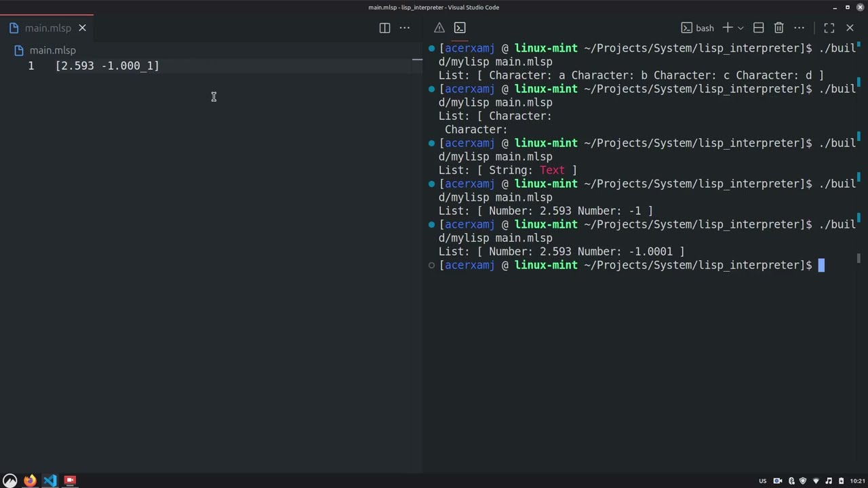
Task: Switch to Visual Studio Code taskbar icon
Action: pos(50,481)
